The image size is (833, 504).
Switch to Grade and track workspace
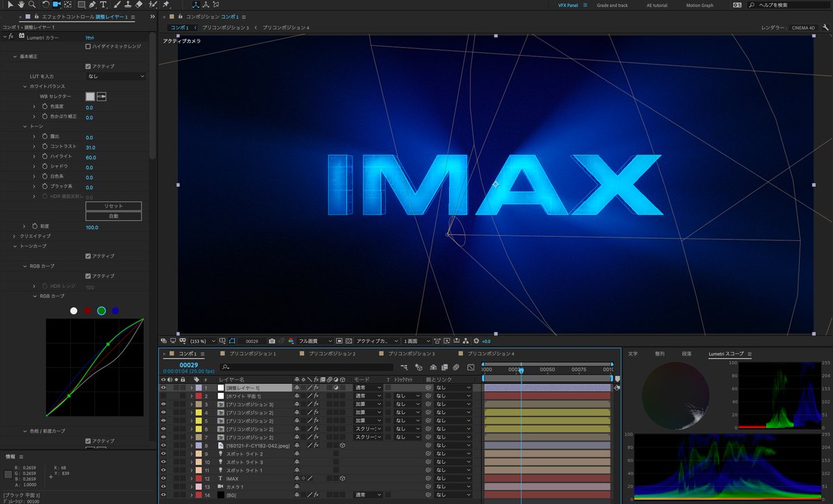(x=612, y=5)
